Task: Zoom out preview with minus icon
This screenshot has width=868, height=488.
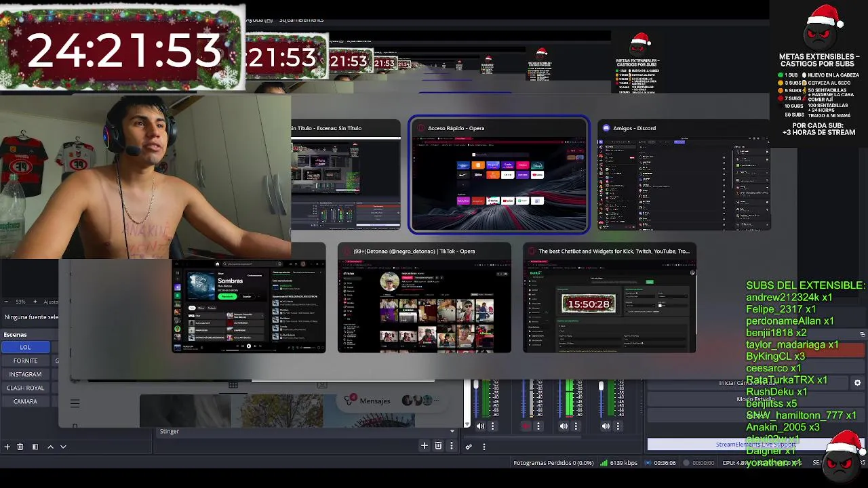Action: (6, 302)
